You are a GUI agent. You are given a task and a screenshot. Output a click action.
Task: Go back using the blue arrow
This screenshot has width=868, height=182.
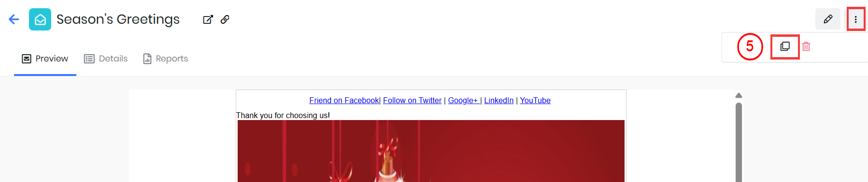pyautogui.click(x=14, y=19)
